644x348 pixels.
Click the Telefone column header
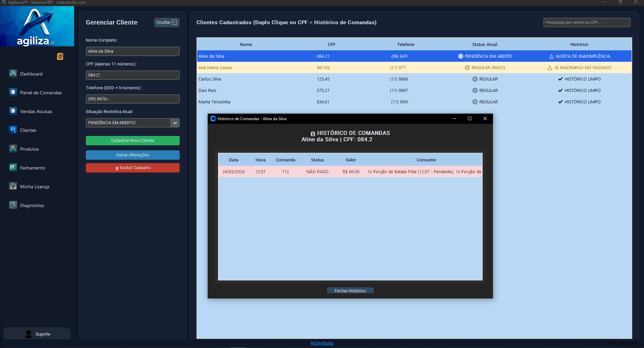pos(406,44)
